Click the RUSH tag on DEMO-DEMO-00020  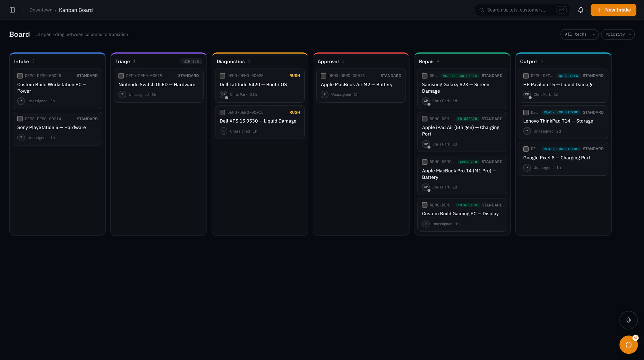point(295,76)
